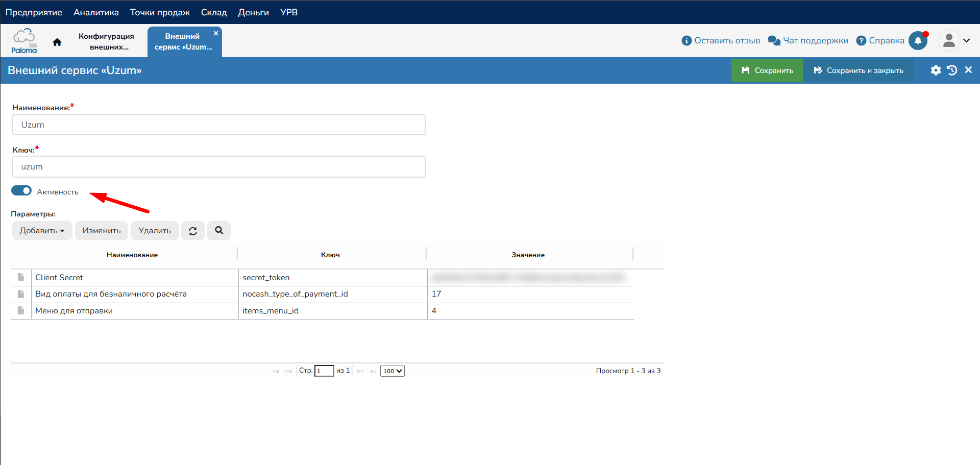This screenshot has height=465, width=980.
Task: Click the home icon
Action: (x=57, y=42)
